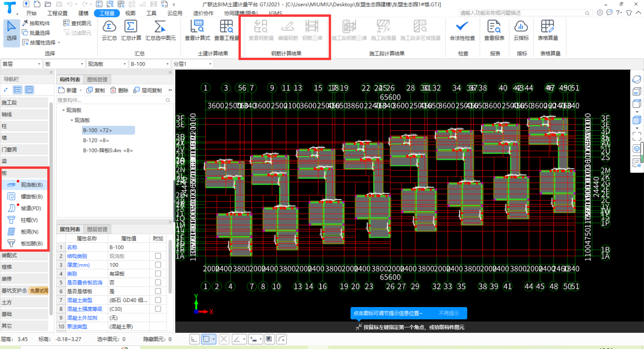Viewport: 644px width, 349px height.
Task: Select B-100-降板0.4m <8> component
Action: tap(108, 150)
